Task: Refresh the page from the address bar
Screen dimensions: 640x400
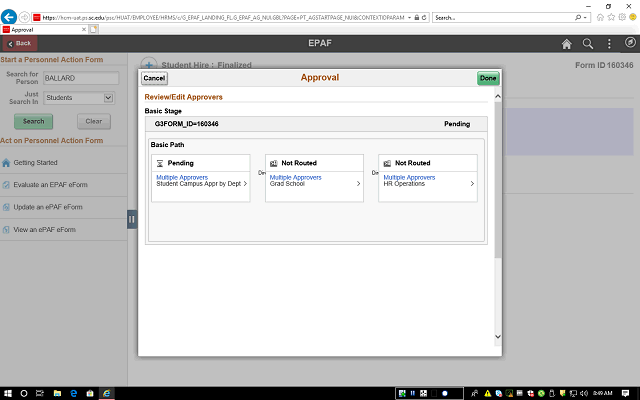Action: click(424, 18)
